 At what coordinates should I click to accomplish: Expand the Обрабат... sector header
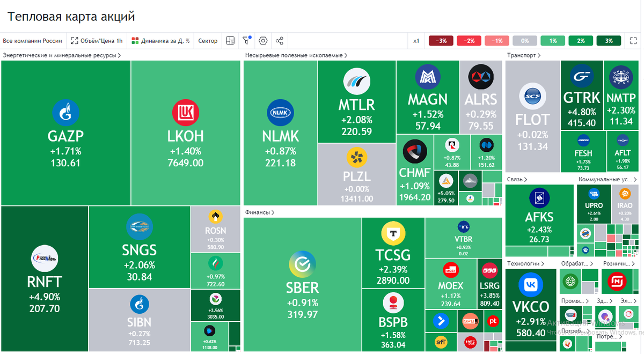pyautogui.click(x=577, y=264)
